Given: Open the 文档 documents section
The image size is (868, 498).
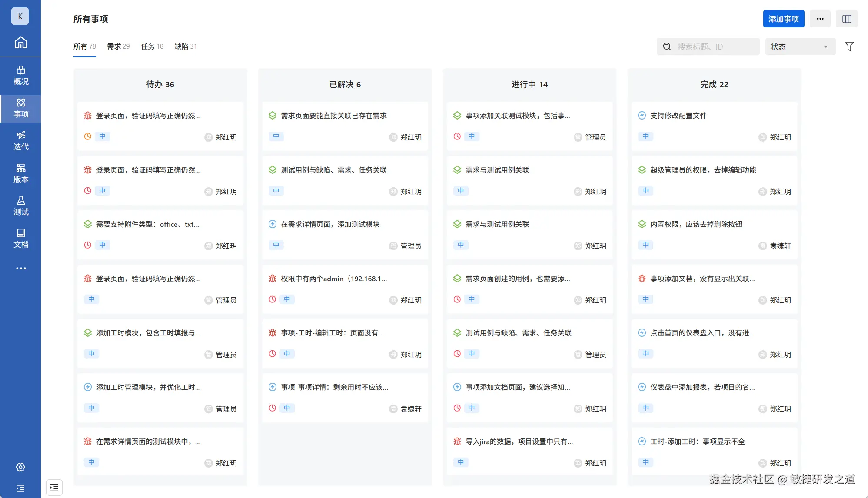Looking at the screenshot, I should click(20, 239).
